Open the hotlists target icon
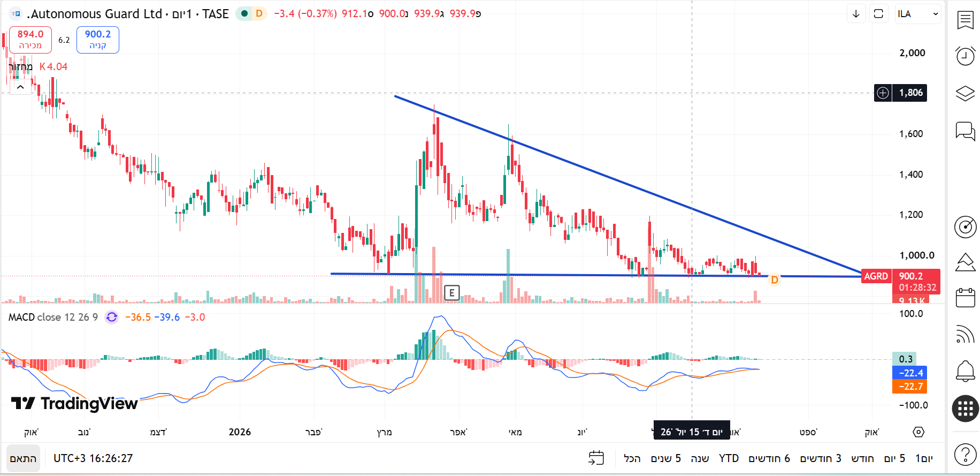Viewport: 980px width, 476px height. [x=965, y=226]
